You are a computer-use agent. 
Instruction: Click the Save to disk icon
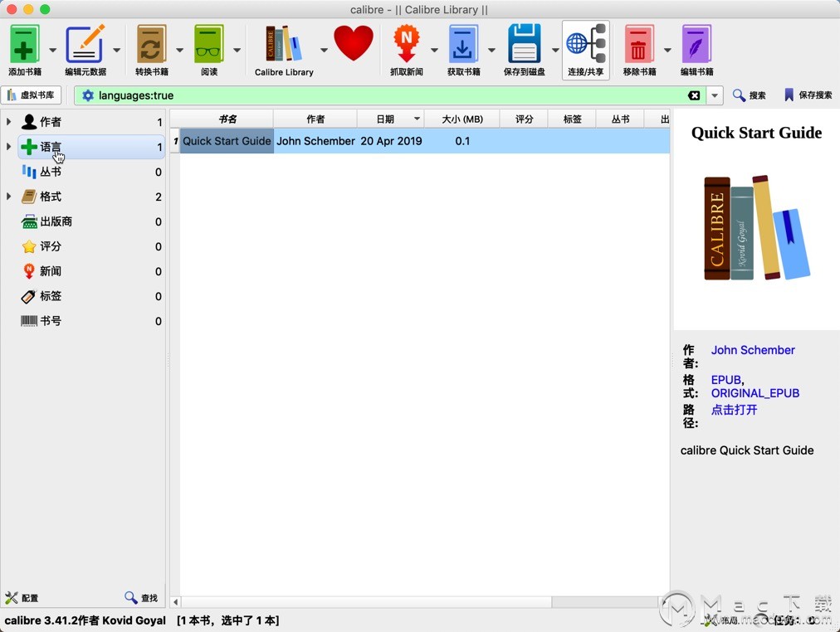click(x=524, y=44)
